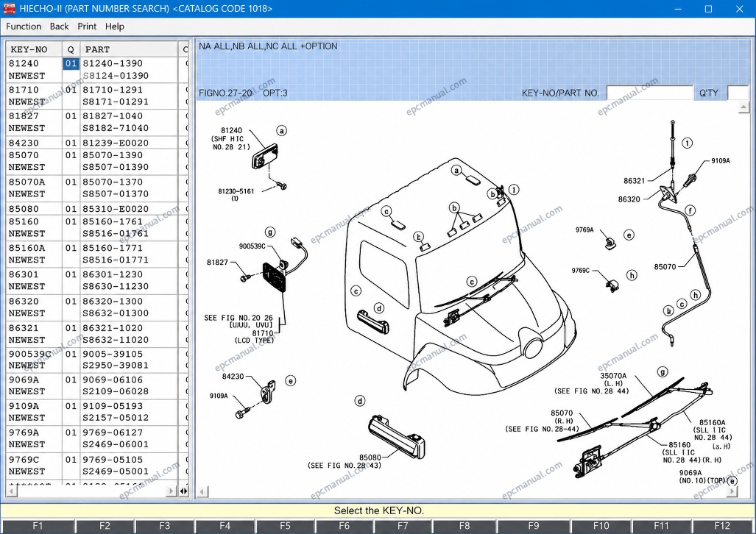Click the F12 function key button
This screenshot has width=756, height=534.
coord(721,526)
